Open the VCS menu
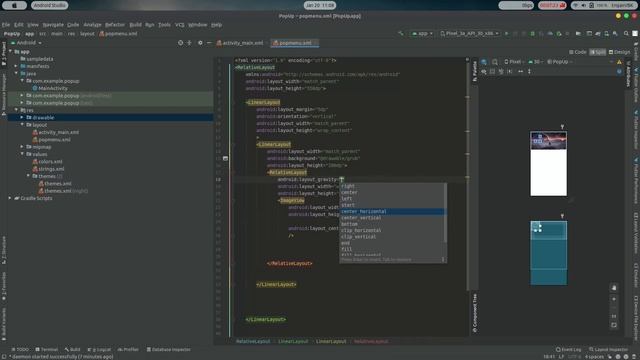 point(180,25)
